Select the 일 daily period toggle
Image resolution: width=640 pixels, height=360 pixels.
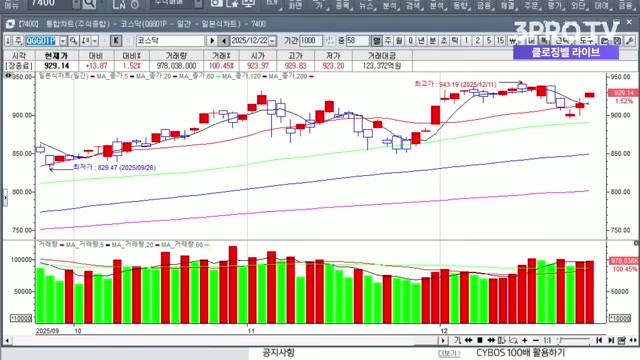(x=376, y=41)
